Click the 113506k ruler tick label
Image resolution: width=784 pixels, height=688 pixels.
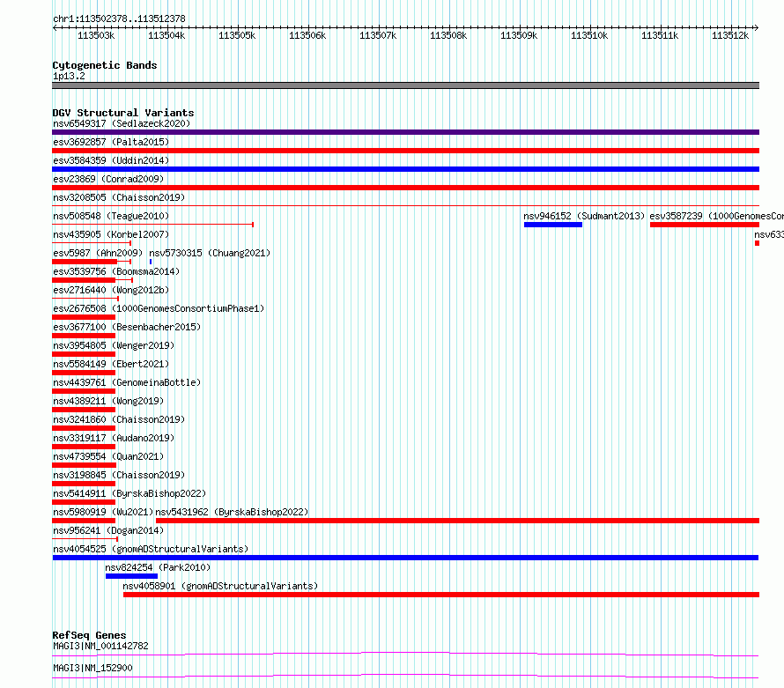click(307, 35)
